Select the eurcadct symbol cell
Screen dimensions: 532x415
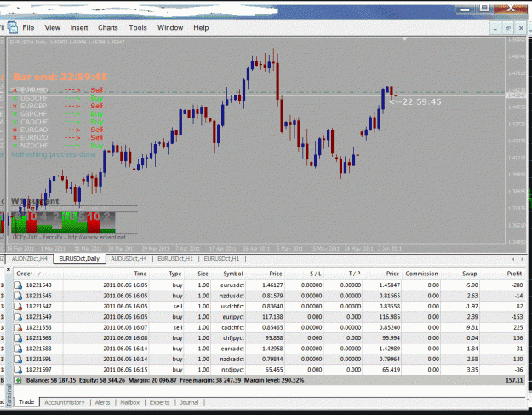pyautogui.click(x=232, y=349)
